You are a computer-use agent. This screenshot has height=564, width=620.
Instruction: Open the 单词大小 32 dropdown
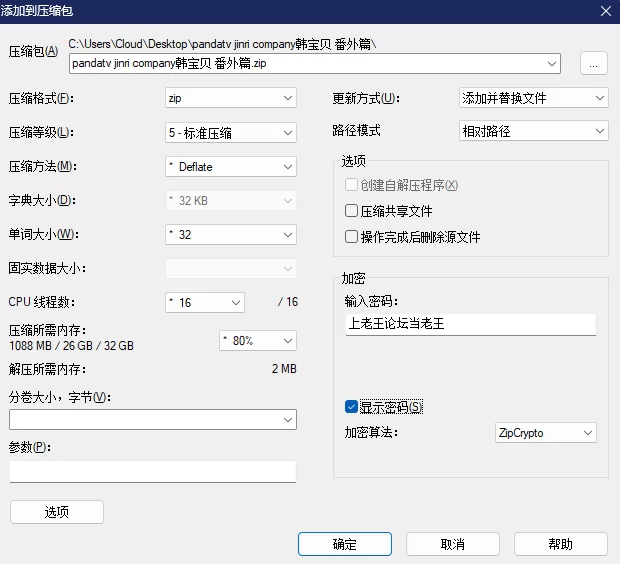click(231, 235)
